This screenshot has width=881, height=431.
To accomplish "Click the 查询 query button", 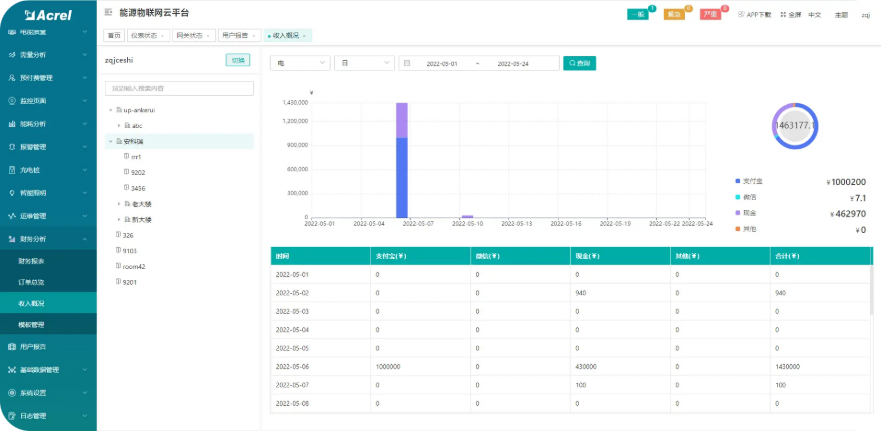I will coord(580,63).
